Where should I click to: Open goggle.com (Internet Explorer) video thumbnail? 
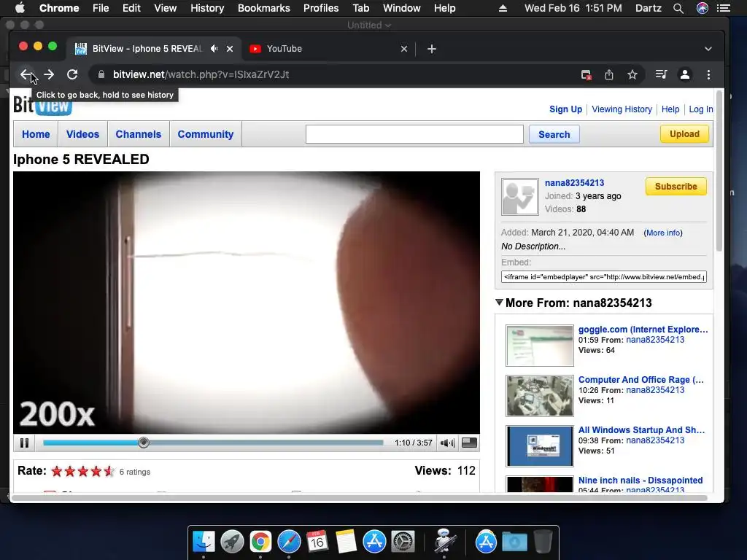540,346
